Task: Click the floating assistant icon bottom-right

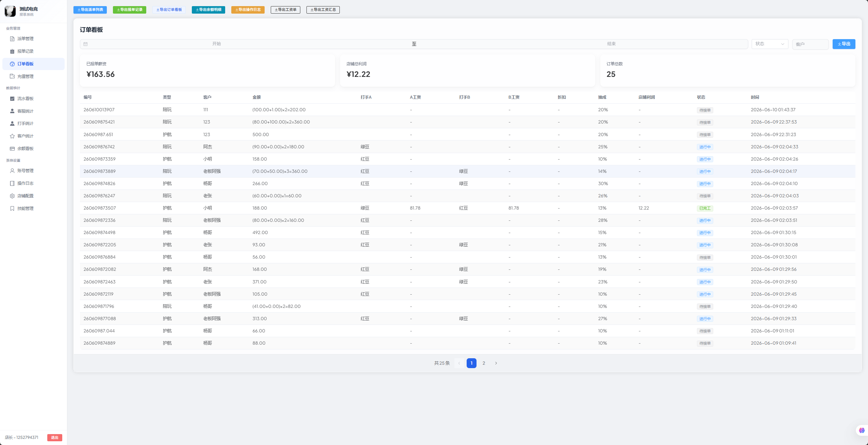Action: pyautogui.click(x=862, y=430)
